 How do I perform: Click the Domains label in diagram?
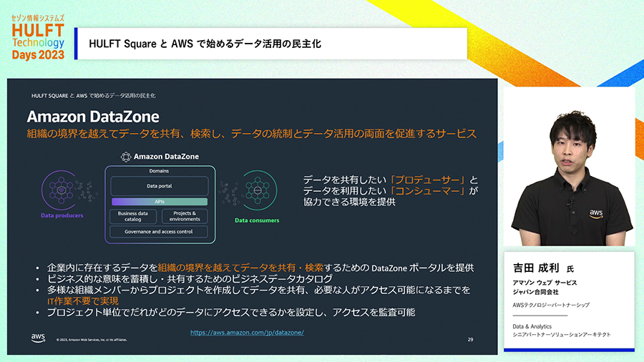(159, 171)
